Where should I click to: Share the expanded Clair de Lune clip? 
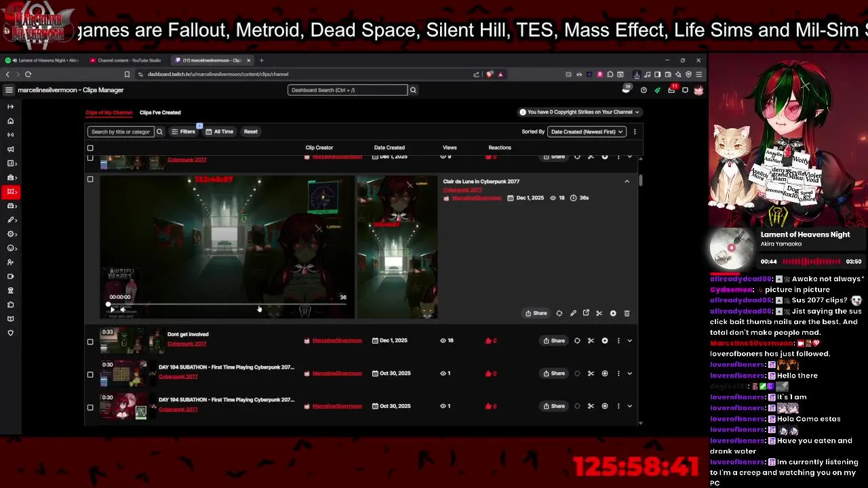[x=536, y=313]
